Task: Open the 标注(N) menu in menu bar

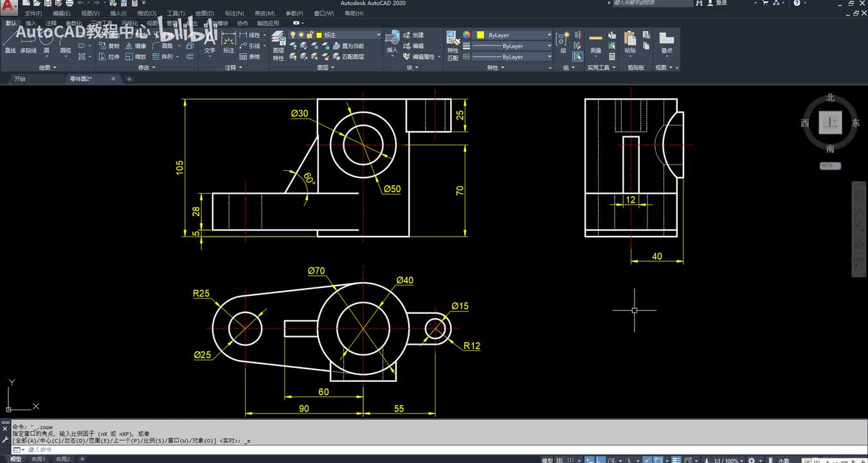Action: [234, 13]
